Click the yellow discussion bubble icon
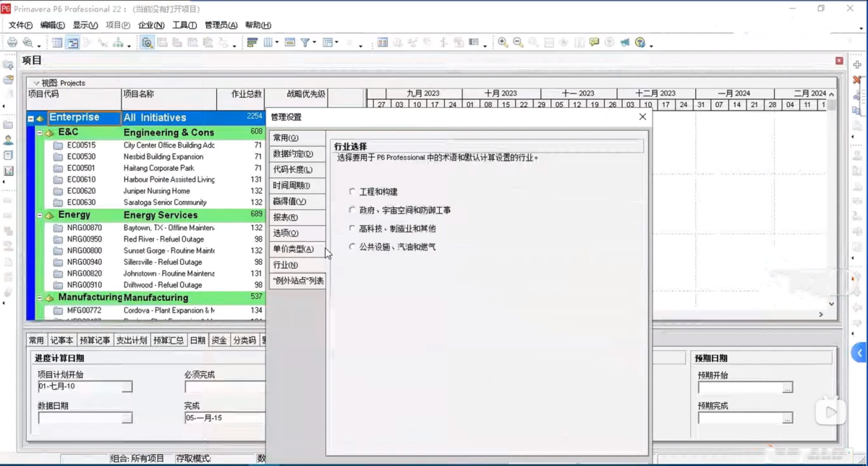 coord(594,43)
